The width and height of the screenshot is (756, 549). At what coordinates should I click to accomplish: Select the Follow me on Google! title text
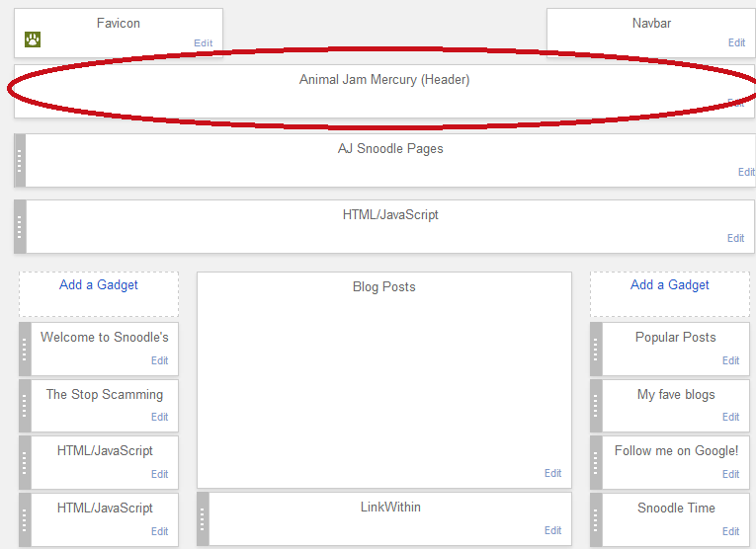(x=676, y=451)
